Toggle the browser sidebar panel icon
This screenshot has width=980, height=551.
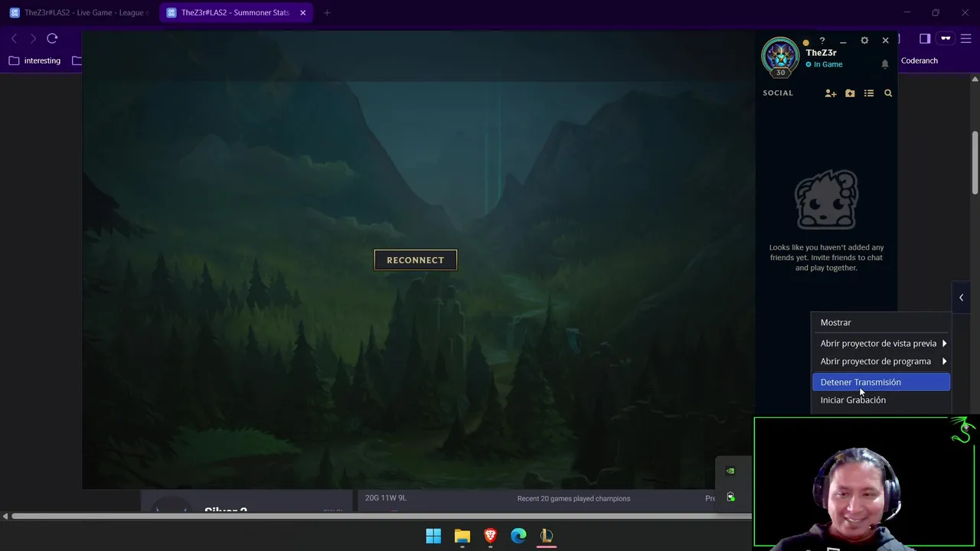click(925, 38)
